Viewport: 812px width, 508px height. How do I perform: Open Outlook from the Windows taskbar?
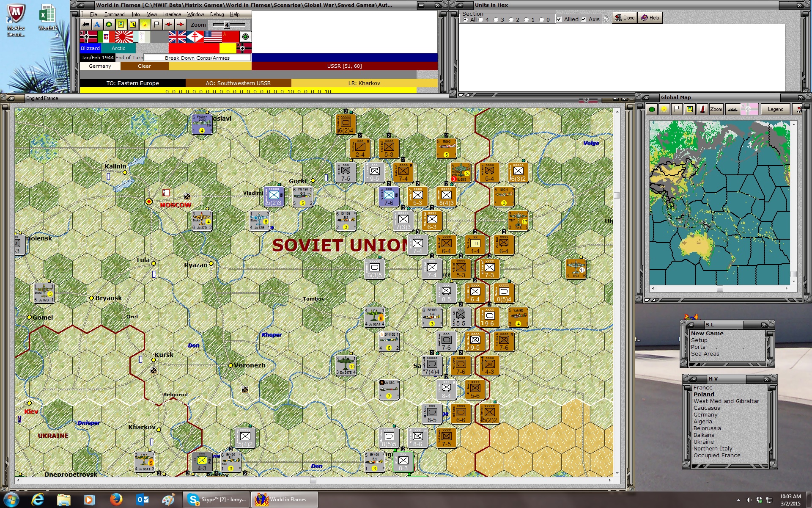click(142, 500)
